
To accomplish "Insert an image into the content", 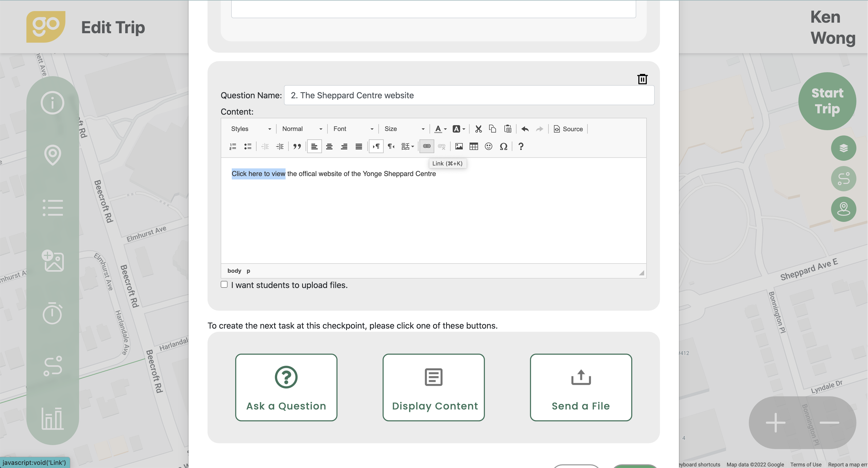I will click(459, 147).
